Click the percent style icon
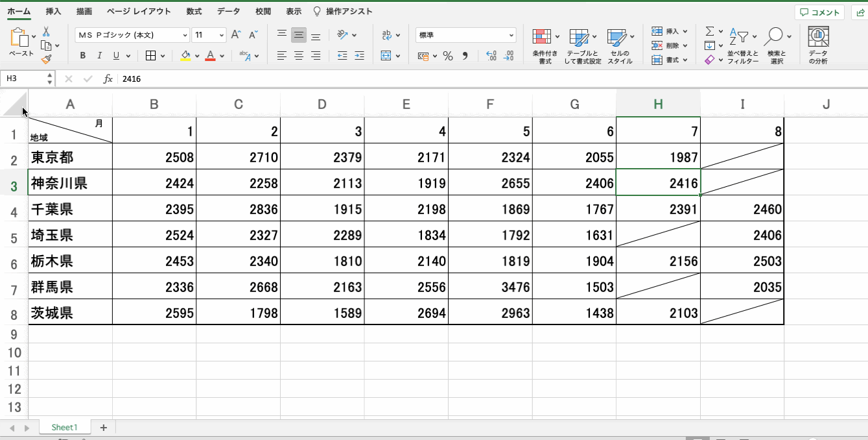The height and width of the screenshot is (440, 868). 447,56
